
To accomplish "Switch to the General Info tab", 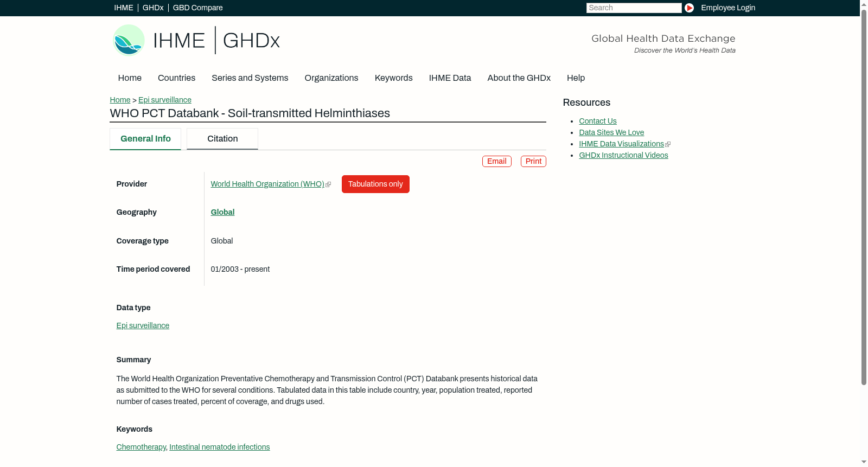I will [x=145, y=139].
